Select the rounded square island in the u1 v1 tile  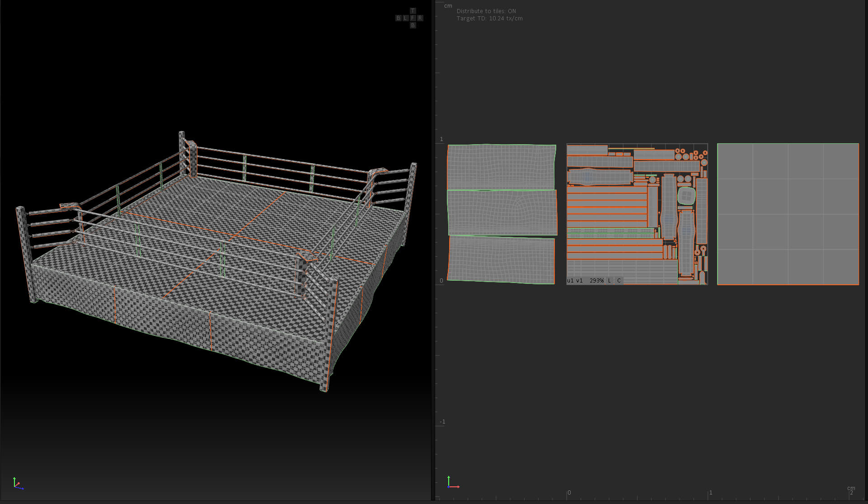pyautogui.click(x=686, y=196)
